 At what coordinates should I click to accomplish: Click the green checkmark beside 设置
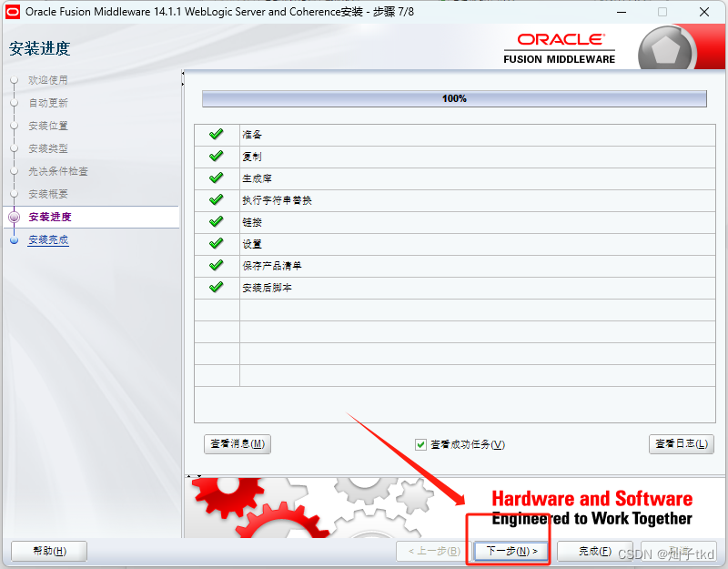216,243
